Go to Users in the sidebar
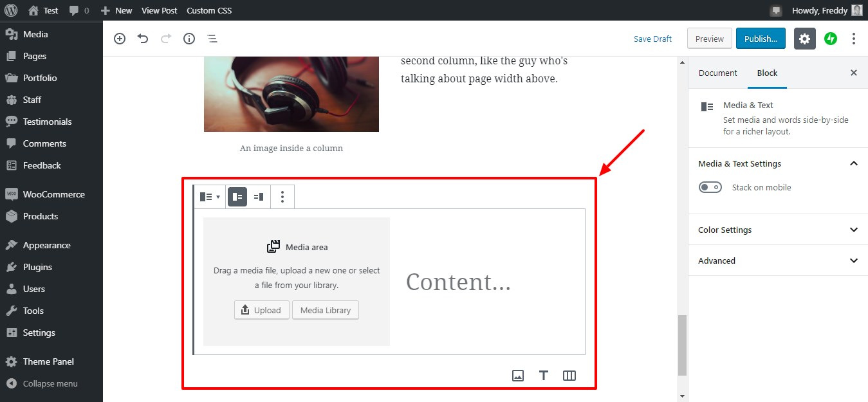868x402 pixels. 51,289
